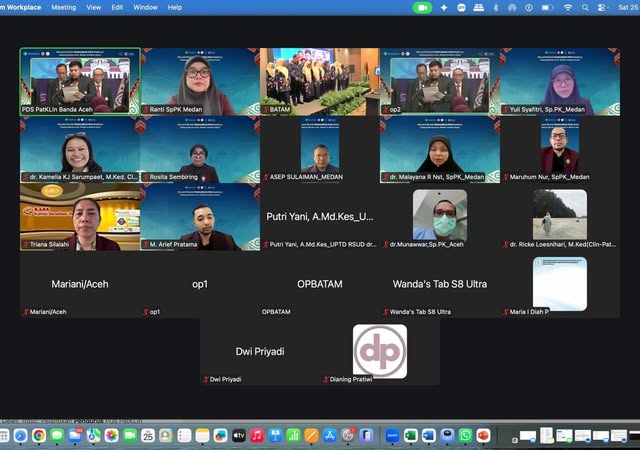Click the large 'OPBATAM' name text
The height and width of the screenshot is (450, 640).
point(320,284)
